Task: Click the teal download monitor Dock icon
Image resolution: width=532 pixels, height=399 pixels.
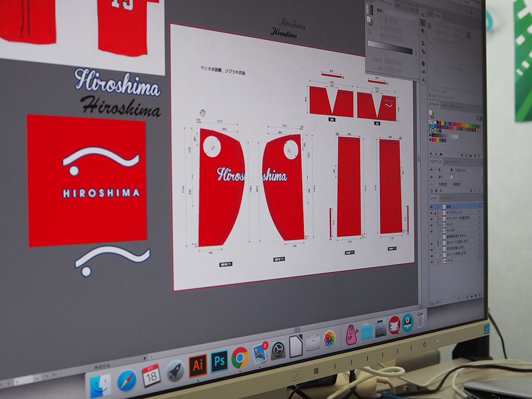Action: (407, 323)
